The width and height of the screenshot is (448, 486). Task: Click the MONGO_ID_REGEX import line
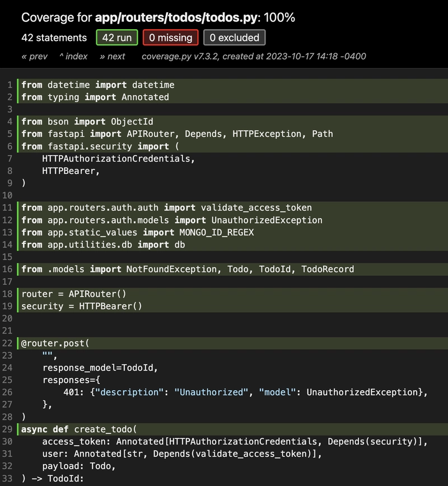click(x=137, y=233)
